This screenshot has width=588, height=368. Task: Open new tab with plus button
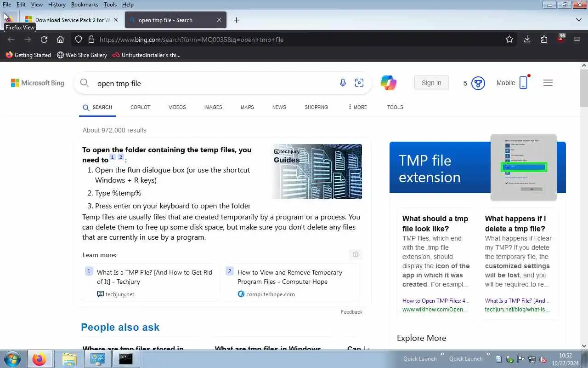pos(236,20)
